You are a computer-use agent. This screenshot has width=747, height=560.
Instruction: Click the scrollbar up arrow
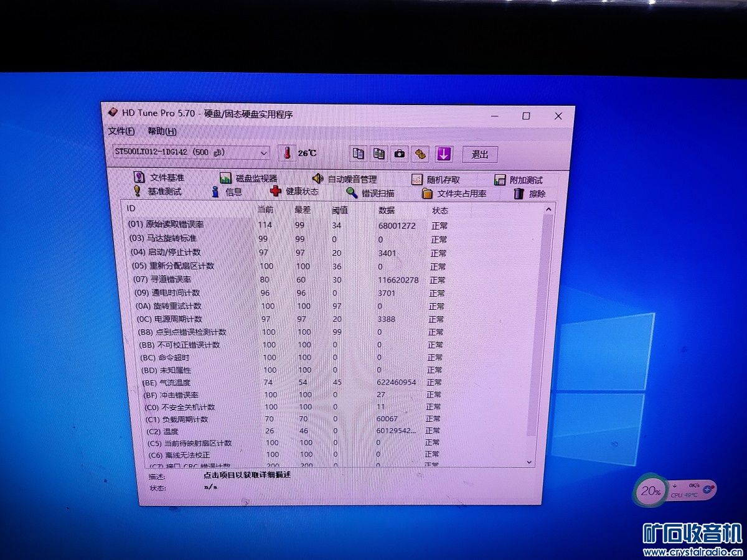point(548,210)
